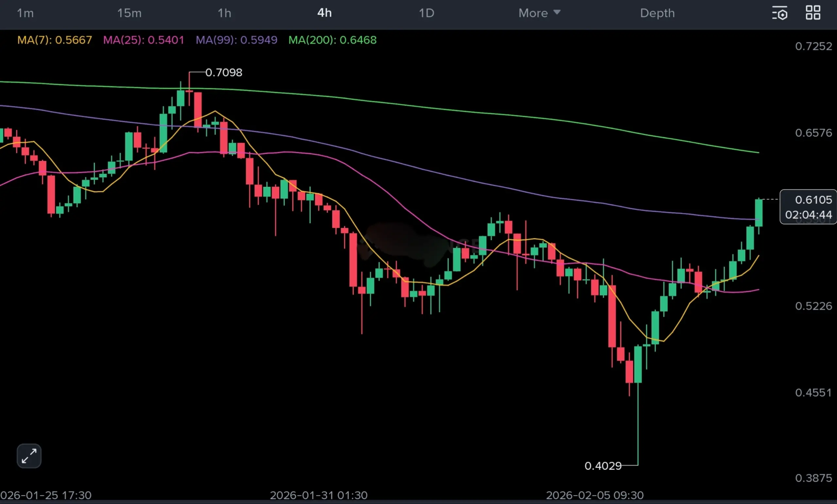This screenshot has height=504, width=837.
Task: Switch to 1m timeframe
Action: 25,13
